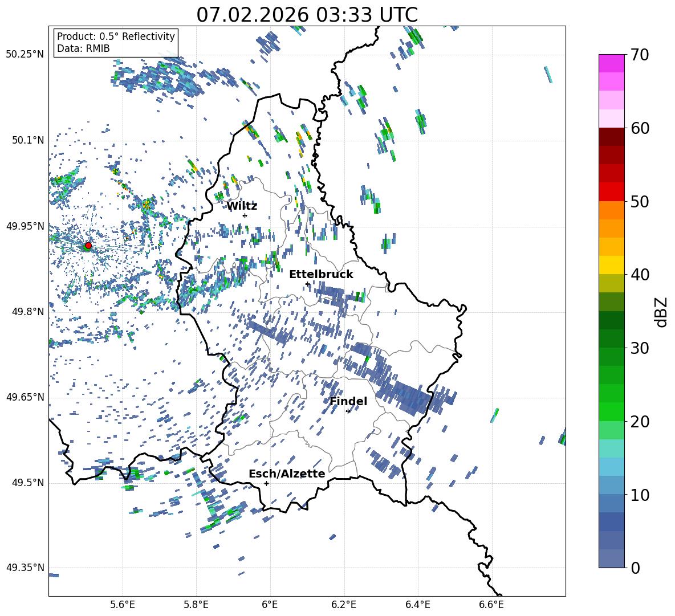Click the timestamp title 07.02.2026 03:33 UTC

307,15
